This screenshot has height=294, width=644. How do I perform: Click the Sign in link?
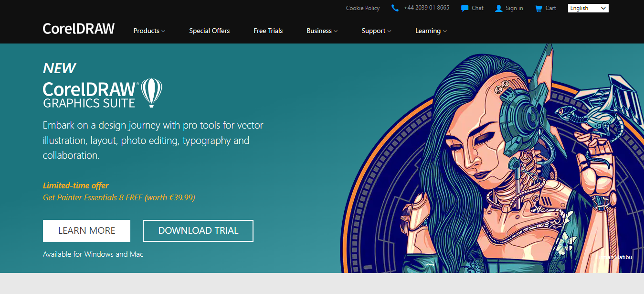[x=514, y=8]
